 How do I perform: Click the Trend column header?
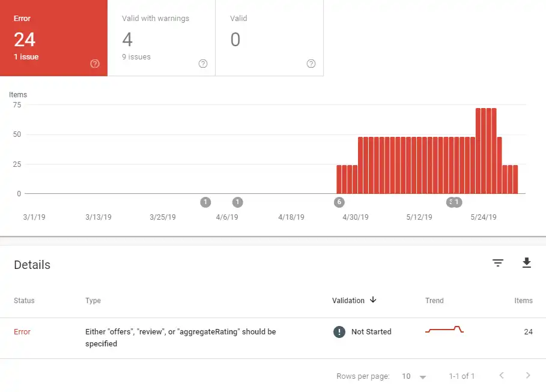[x=434, y=300]
